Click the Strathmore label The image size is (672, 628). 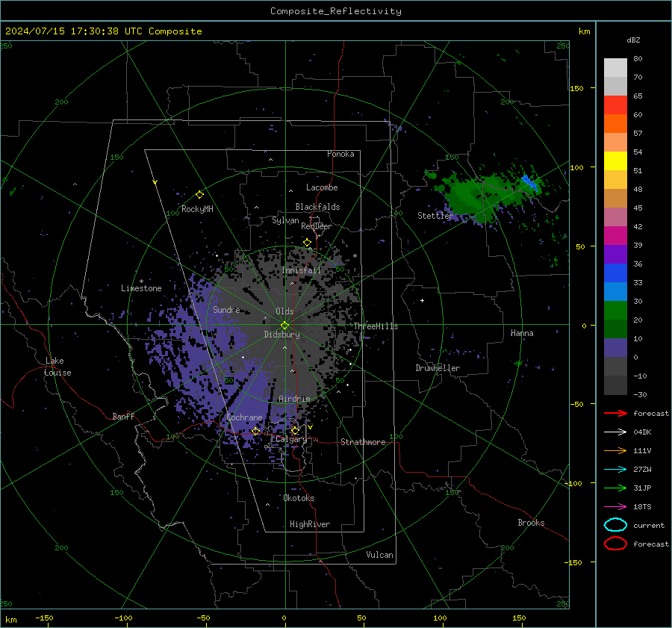click(363, 442)
